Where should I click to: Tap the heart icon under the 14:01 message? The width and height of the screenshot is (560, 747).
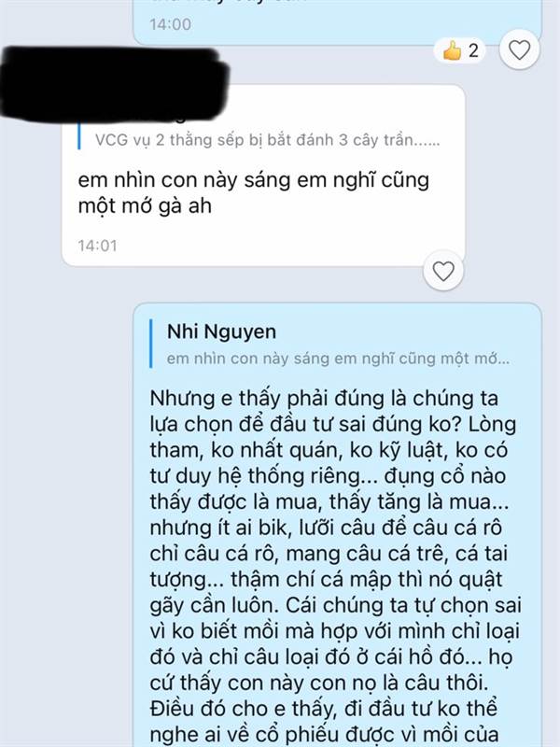443,271
